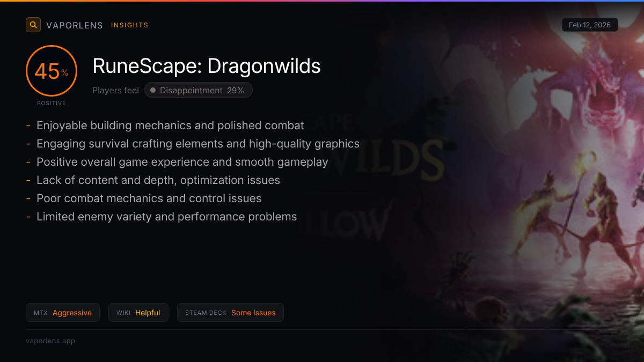
Task: Select the RuneScape: Dragonwilds game title
Action: 207,66
